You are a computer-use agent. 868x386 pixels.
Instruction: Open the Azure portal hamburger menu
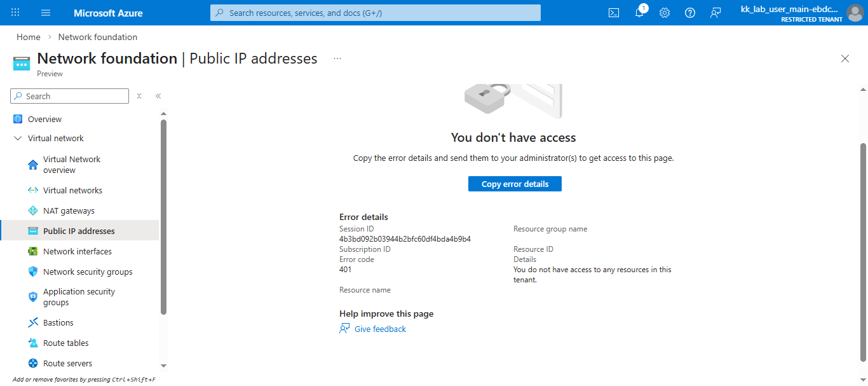coord(46,13)
